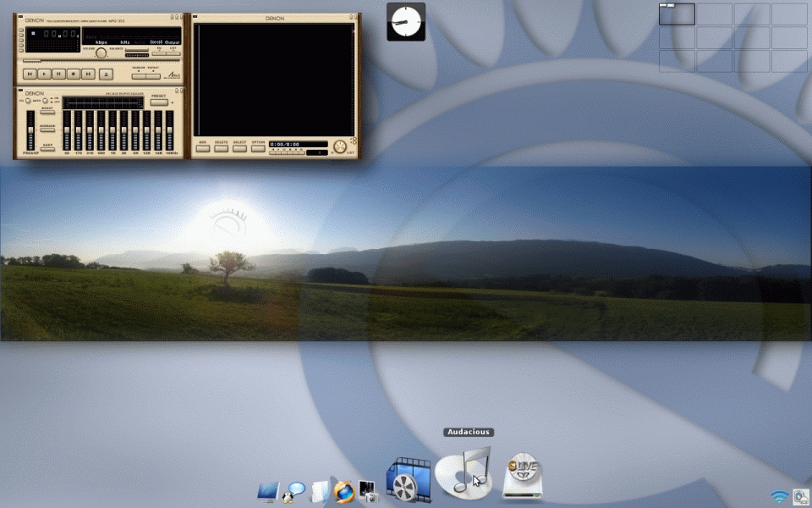
Task: Open the Live drive dock icon
Action: tap(522, 476)
